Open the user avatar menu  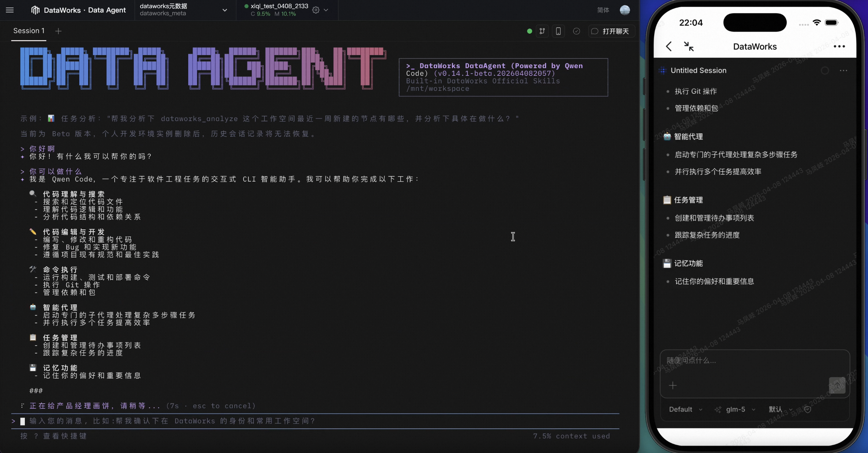625,10
